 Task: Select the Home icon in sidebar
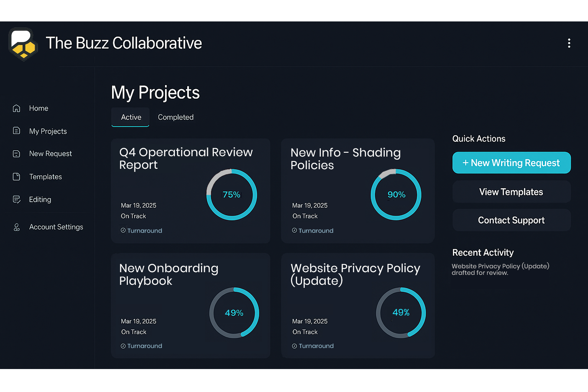click(x=17, y=108)
